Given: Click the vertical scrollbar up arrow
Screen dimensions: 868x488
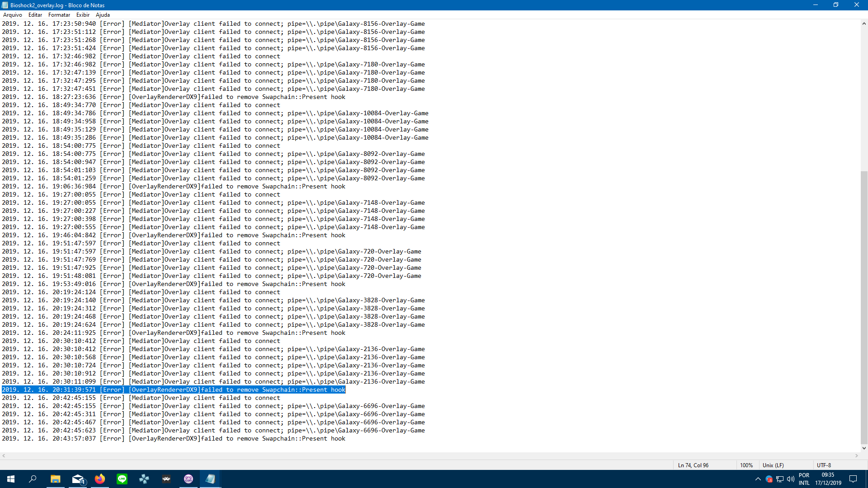Looking at the screenshot, I should click(x=864, y=23).
